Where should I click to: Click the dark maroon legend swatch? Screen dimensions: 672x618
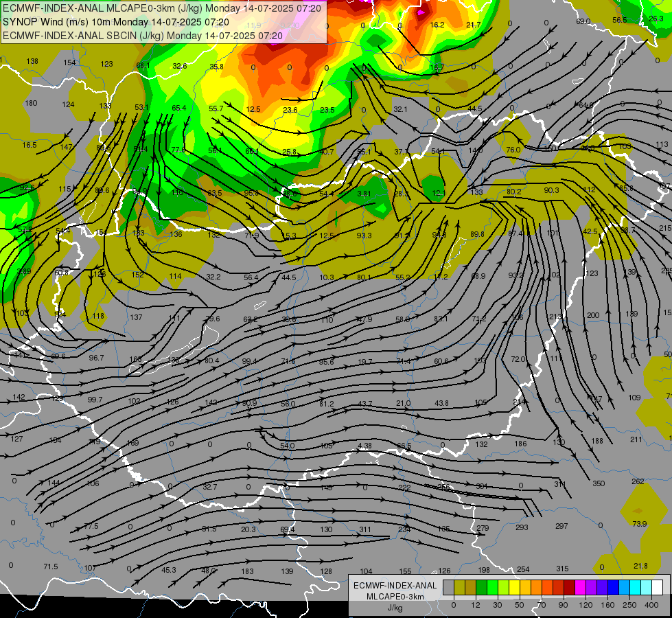pyautogui.click(x=570, y=588)
